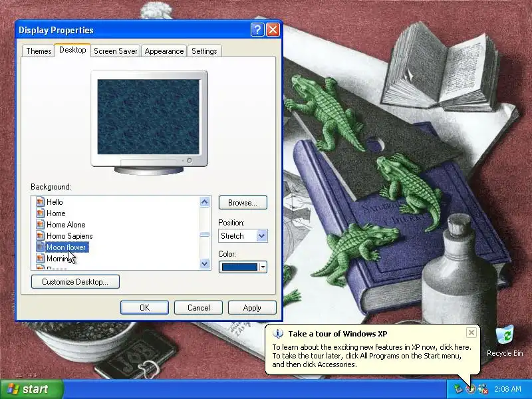Click the help question mark title bar button

point(257,30)
